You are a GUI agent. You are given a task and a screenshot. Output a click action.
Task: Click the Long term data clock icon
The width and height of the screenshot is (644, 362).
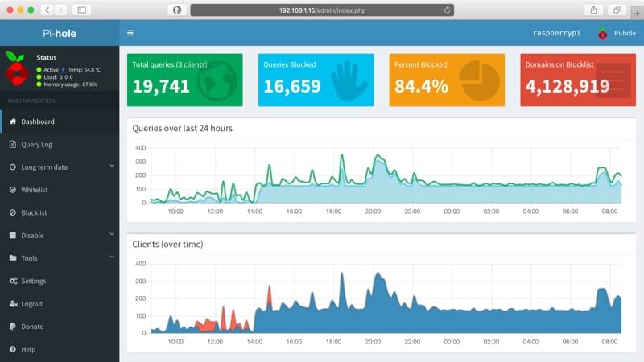13,167
